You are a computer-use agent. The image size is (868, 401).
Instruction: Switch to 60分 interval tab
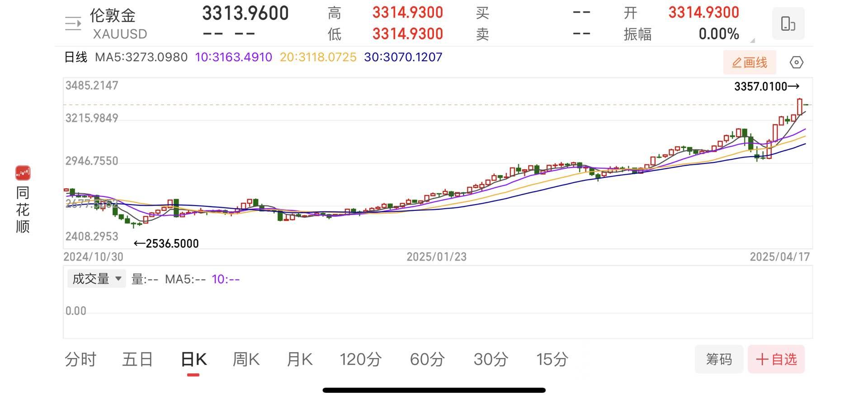(x=427, y=359)
